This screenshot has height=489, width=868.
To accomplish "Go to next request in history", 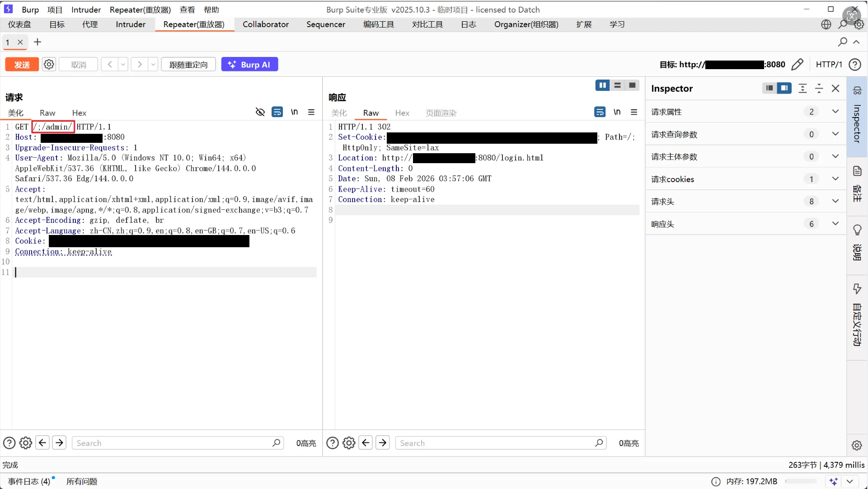I will tap(140, 65).
